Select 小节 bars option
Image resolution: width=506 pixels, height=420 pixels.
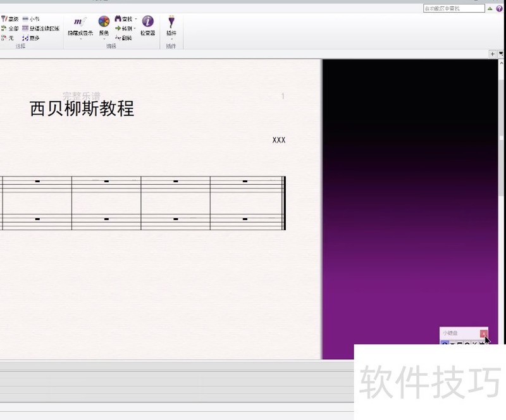tap(31, 19)
